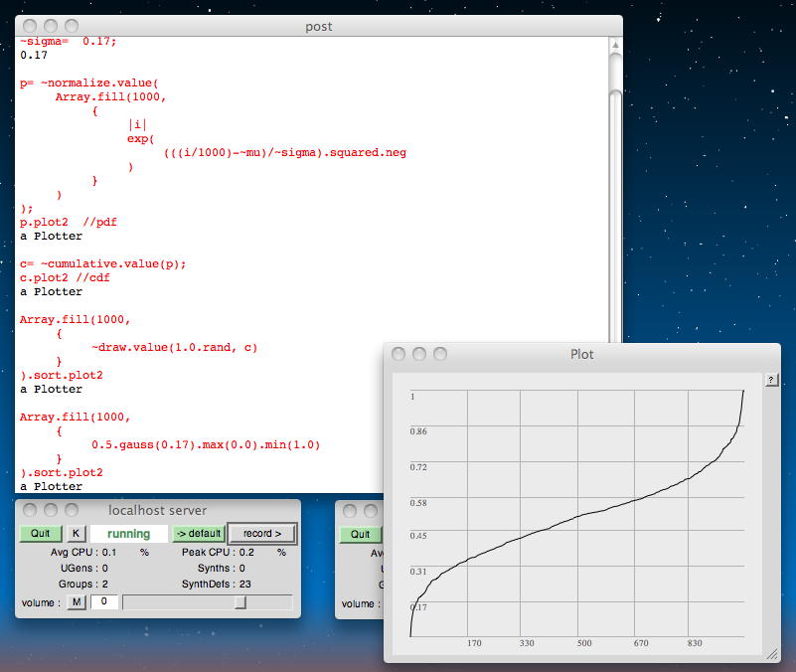Screen dimensions: 796x672
Task: Open the Plot window help button
Action: [x=771, y=381]
